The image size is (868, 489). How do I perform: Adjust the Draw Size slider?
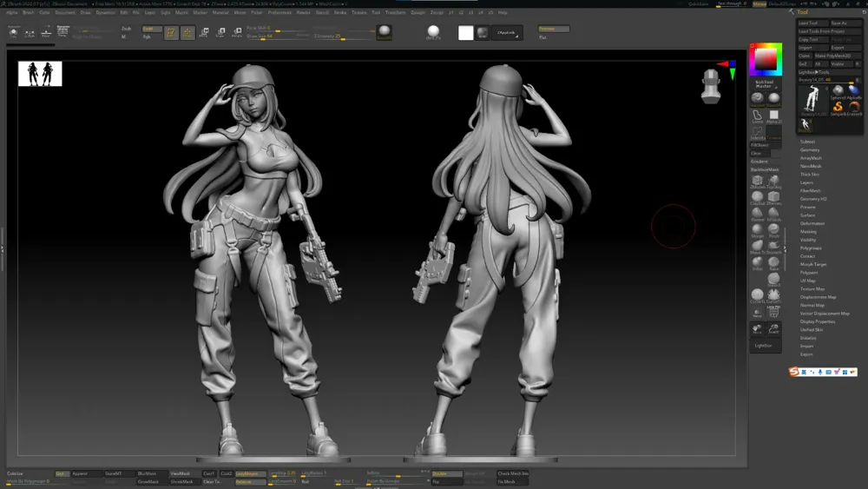(278, 36)
